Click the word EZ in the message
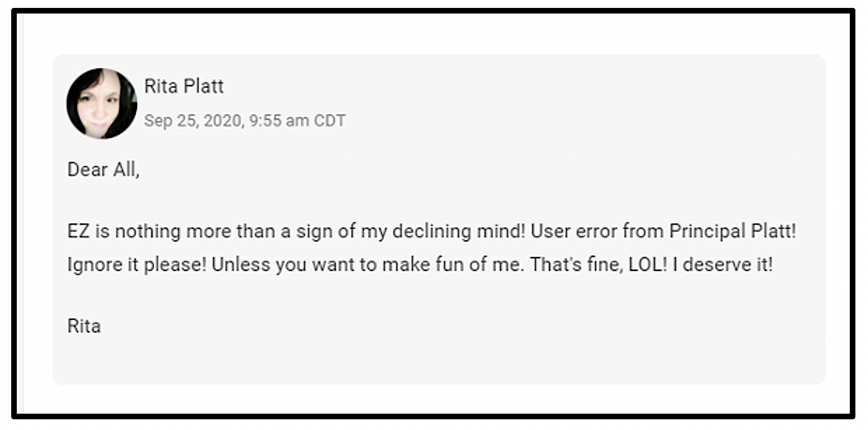 pyautogui.click(x=78, y=231)
